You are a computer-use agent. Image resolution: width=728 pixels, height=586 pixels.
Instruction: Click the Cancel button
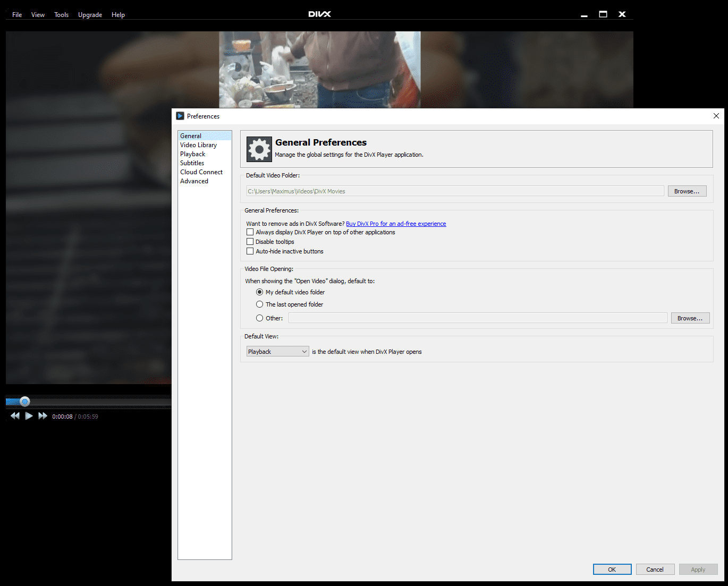pyautogui.click(x=655, y=570)
